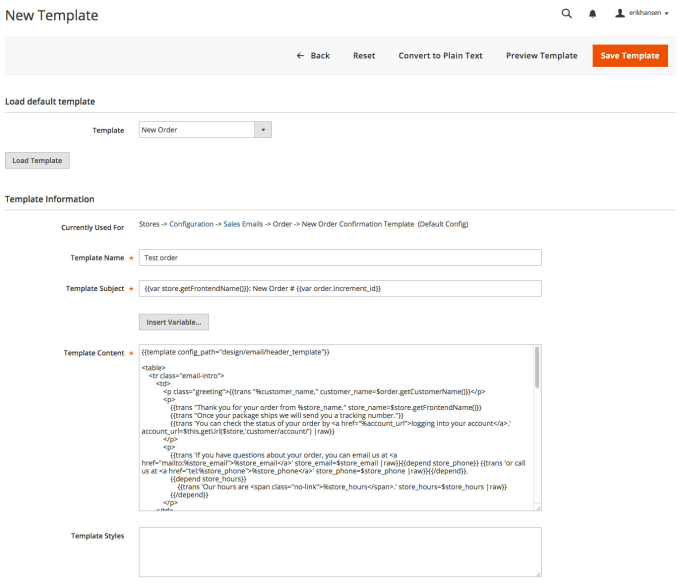Click the New Order Confirmation Template text

[x=358, y=224]
